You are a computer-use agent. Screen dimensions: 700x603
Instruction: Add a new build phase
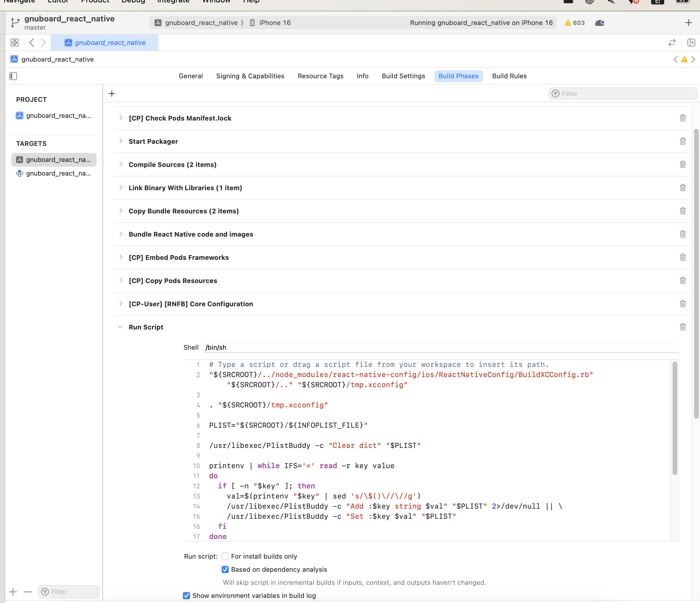(x=112, y=93)
